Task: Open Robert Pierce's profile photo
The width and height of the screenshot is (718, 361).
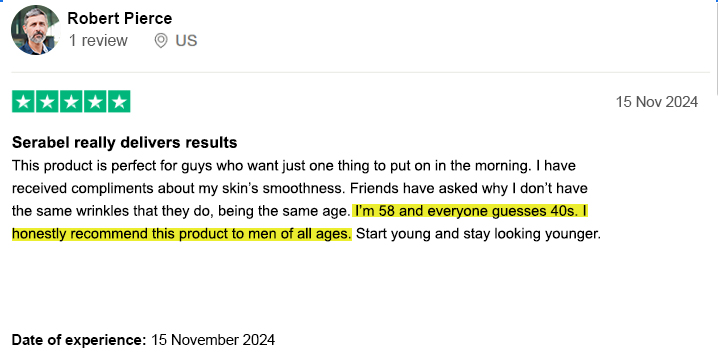Action: [35, 30]
